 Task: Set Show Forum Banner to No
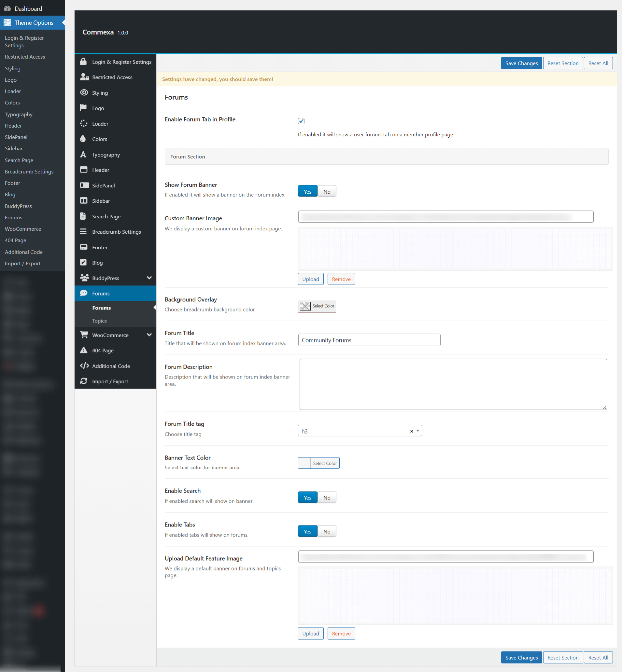point(327,191)
